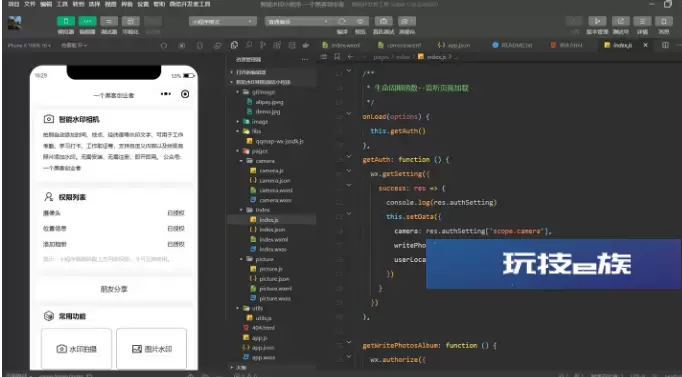Open the Explorer files icon in sidebar
This screenshot has width=682, height=377.
tap(234, 45)
